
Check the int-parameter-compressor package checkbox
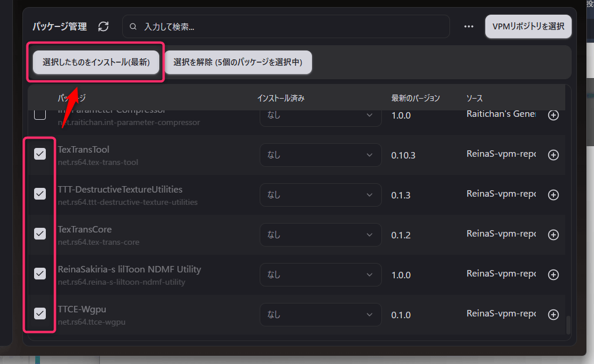pyautogui.click(x=40, y=114)
